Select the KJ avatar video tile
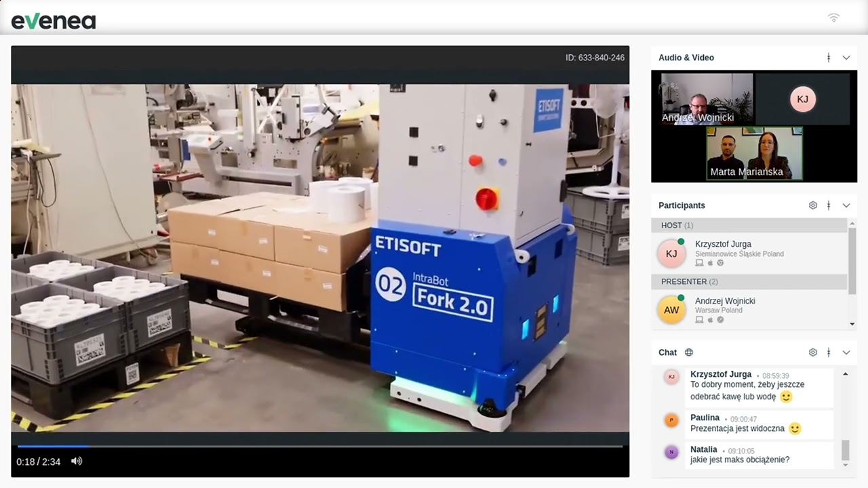The width and height of the screenshot is (868, 488). click(802, 99)
